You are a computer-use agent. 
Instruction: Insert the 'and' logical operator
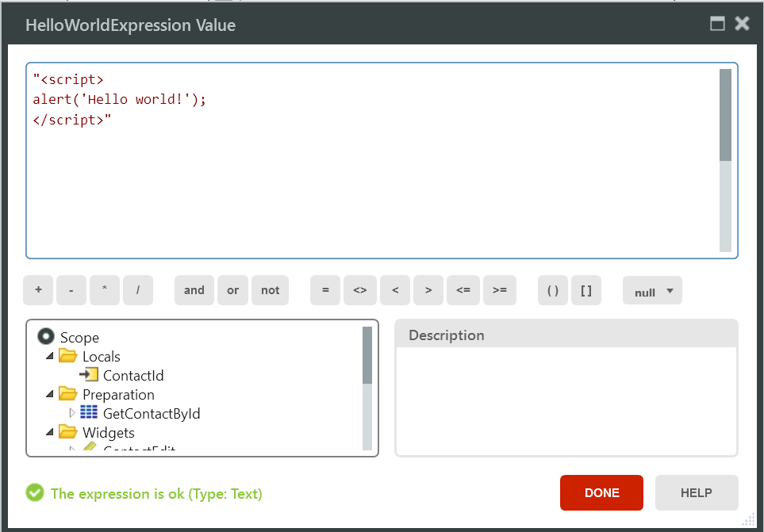tap(194, 290)
